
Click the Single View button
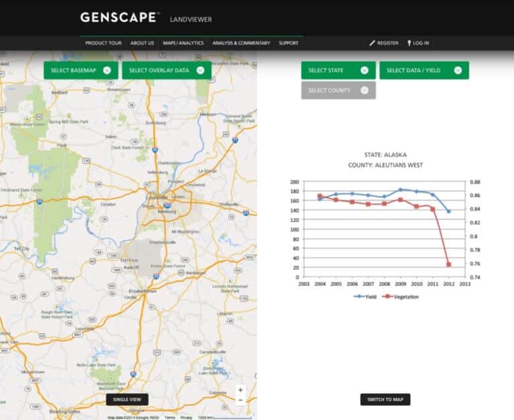tap(127, 399)
